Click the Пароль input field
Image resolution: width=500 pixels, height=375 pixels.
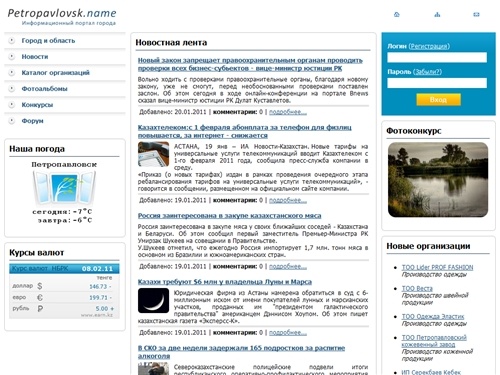pos(437,83)
